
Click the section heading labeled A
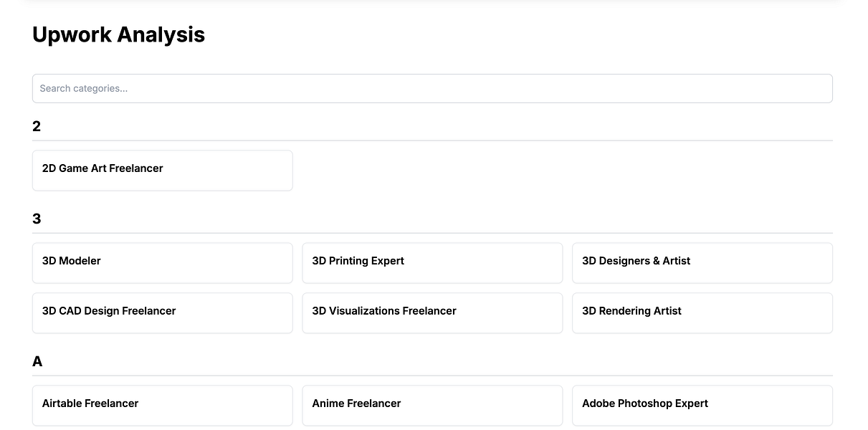tap(37, 361)
